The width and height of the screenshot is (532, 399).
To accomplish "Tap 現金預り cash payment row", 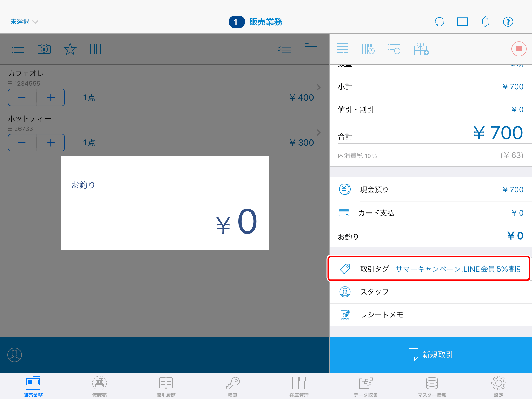I will tap(429, 189).
